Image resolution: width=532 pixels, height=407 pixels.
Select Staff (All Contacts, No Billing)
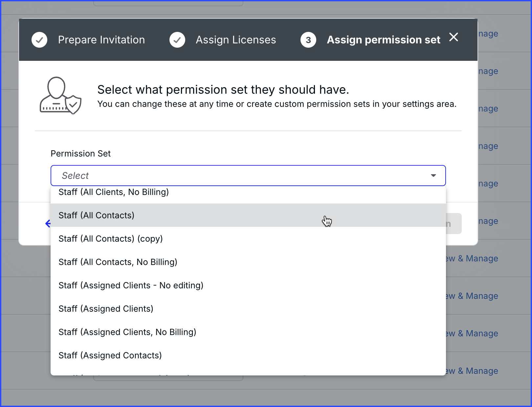[118, 262]
